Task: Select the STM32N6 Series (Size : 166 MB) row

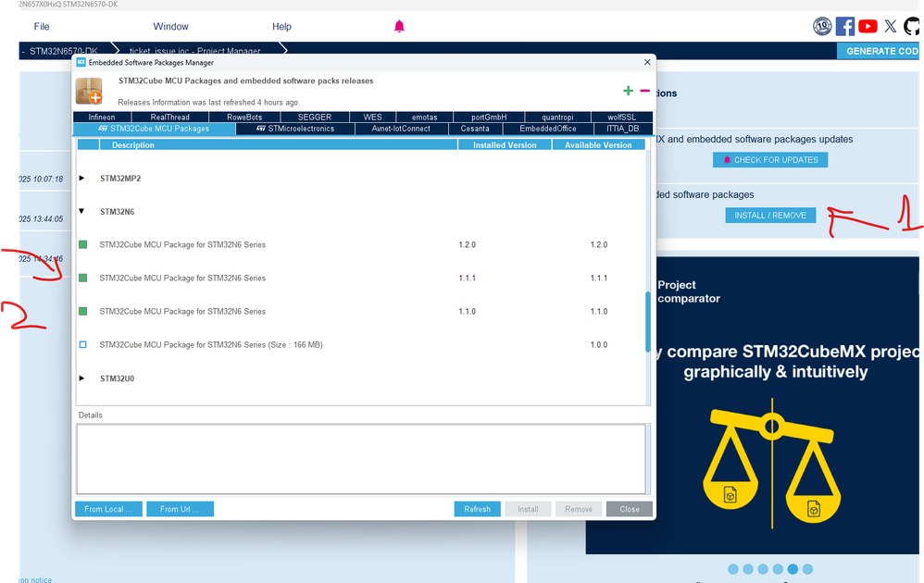Action: click(361, 344)
